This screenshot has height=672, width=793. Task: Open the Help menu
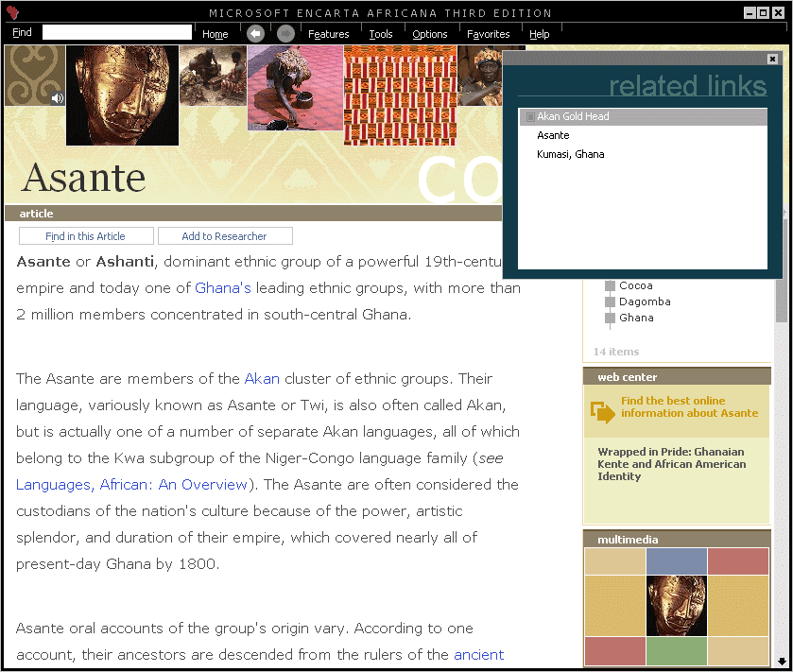(539, 34)
